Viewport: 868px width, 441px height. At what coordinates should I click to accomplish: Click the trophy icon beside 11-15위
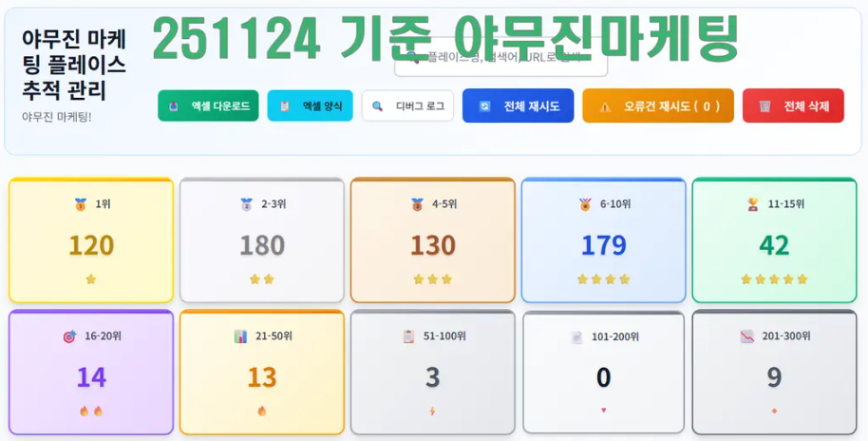pyautogui.click(x=753, y=204)
